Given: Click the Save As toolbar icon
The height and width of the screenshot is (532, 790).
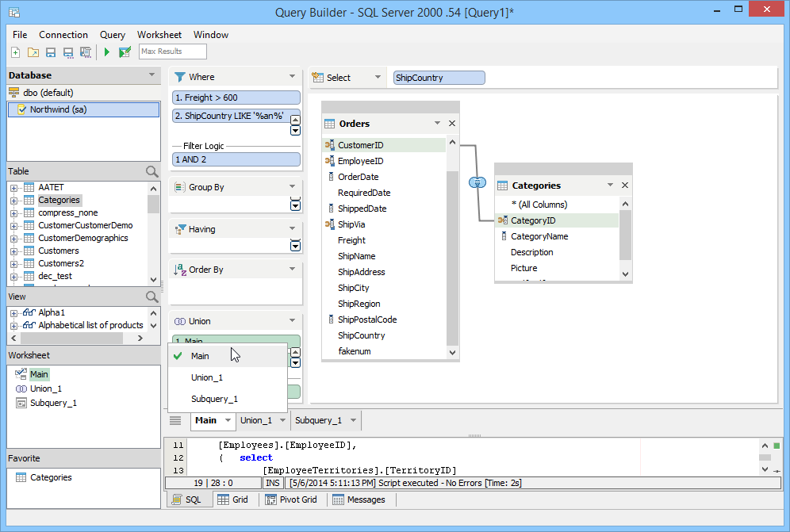Looking at the screenshot, I should point(68,52).
